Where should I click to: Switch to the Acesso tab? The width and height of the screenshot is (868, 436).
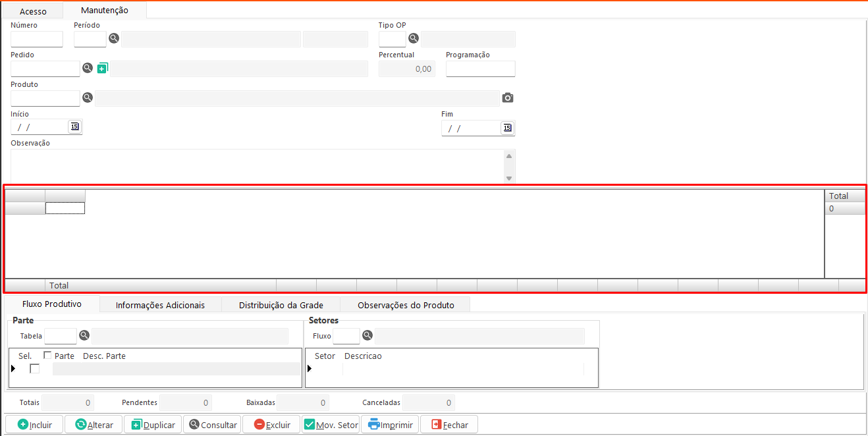(33, 11)
